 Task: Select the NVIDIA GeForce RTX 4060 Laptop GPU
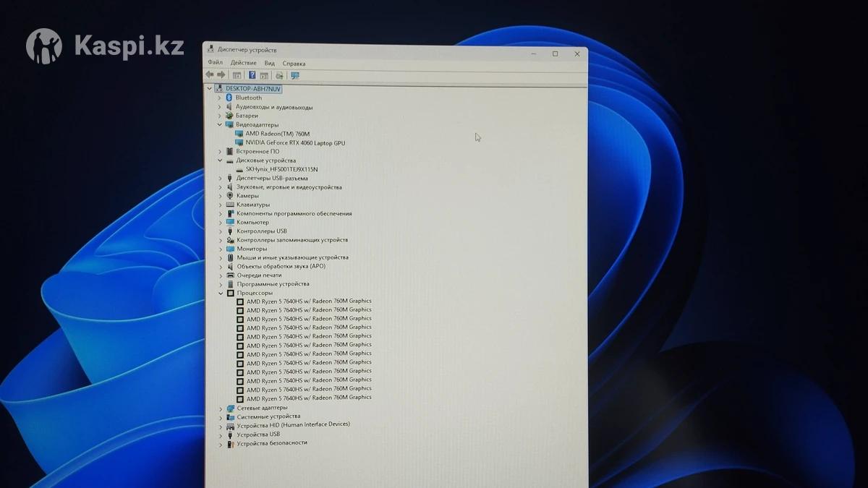point(295,143)
